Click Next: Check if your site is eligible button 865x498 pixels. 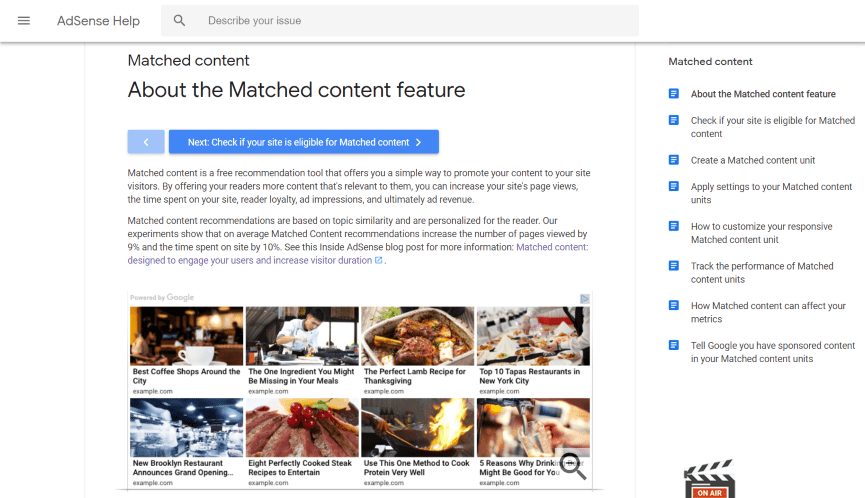coord(304,142)
